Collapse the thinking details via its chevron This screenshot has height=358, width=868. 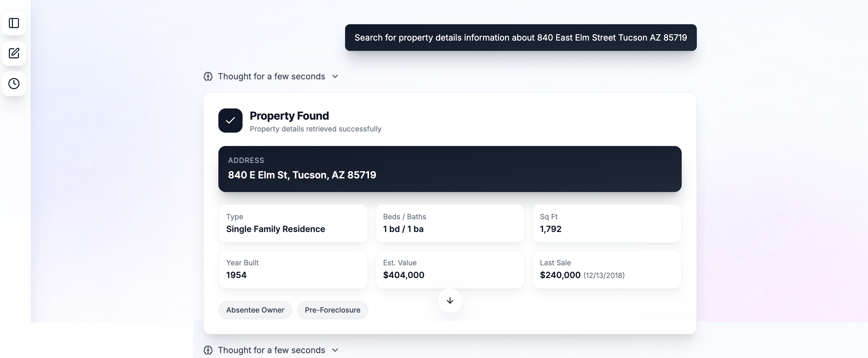(x=335, y=77)
